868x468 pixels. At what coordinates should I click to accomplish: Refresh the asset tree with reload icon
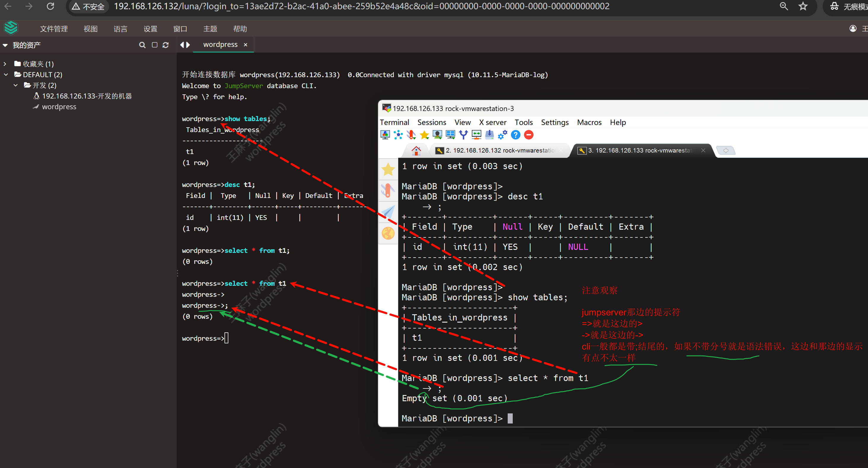pyautogui.click(x=165, y=45)
